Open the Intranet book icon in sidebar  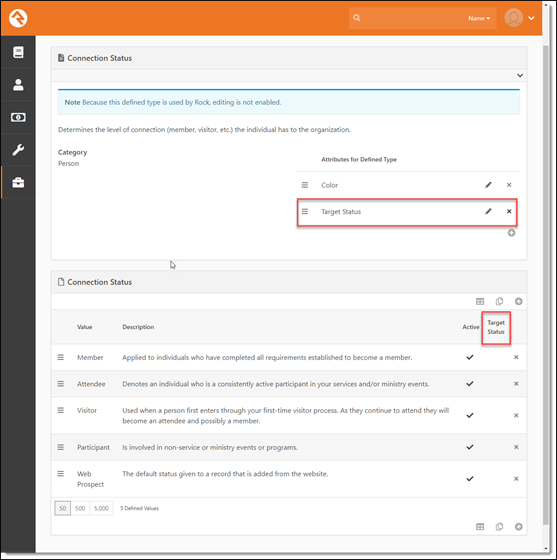pos(18,52)
